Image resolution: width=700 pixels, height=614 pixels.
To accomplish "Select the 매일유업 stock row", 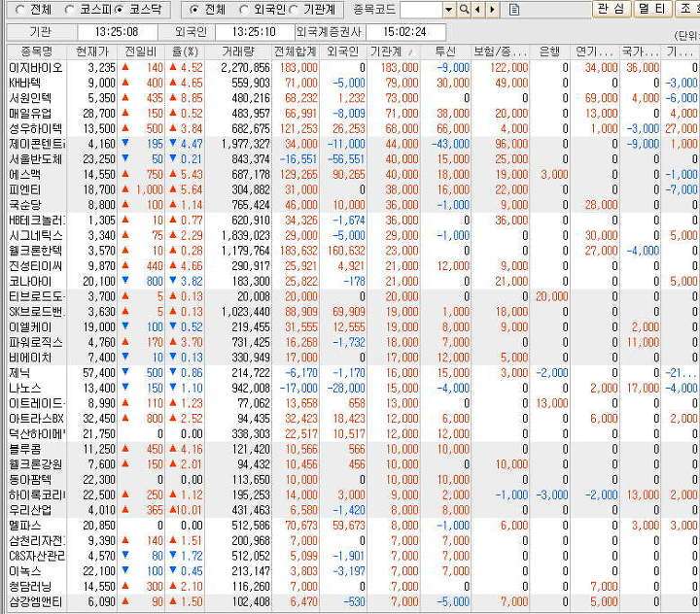I will (353, 114).
